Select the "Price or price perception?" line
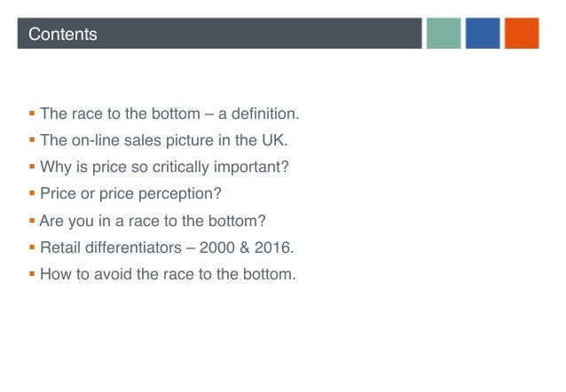 coord(130,193)
